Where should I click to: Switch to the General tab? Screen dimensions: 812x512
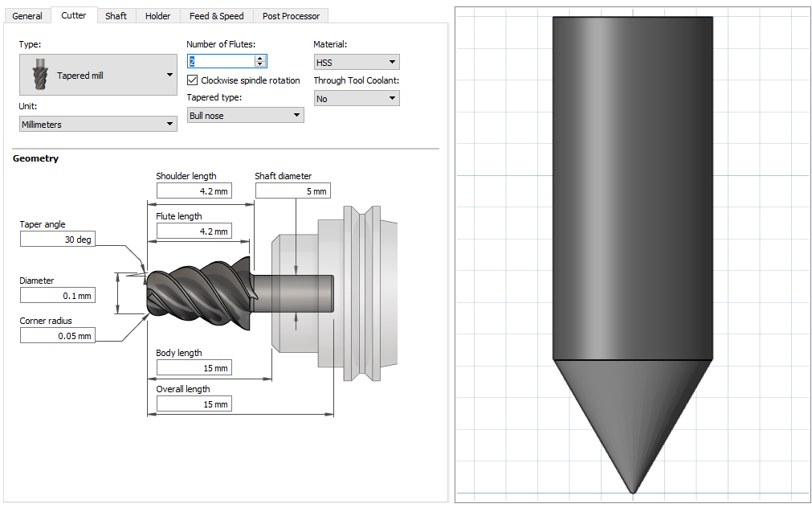[27, 16]
